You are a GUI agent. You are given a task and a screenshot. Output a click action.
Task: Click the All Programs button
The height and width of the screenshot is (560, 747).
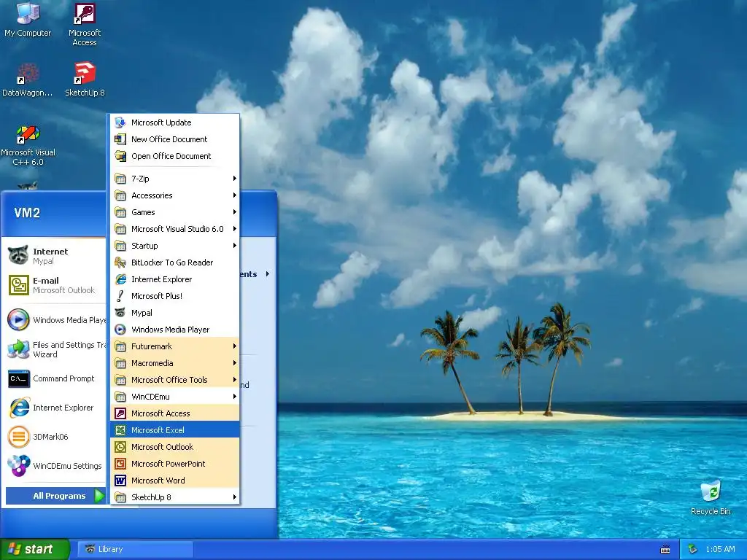coord(55,496)
